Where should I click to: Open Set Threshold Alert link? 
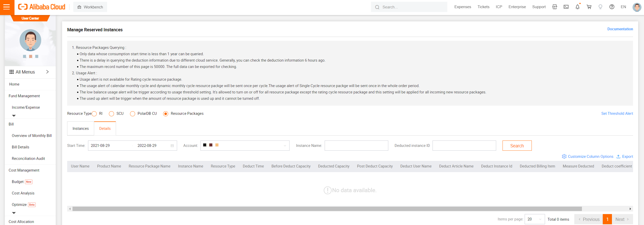click(x=617, y=114)
